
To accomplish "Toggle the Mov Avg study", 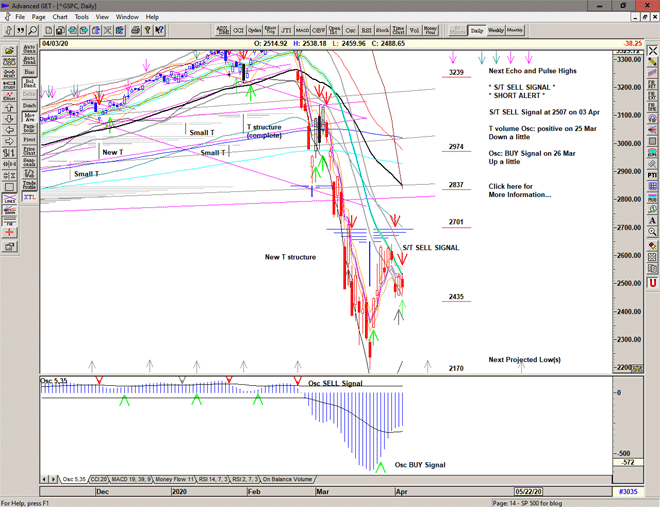I will click(29, 117).
